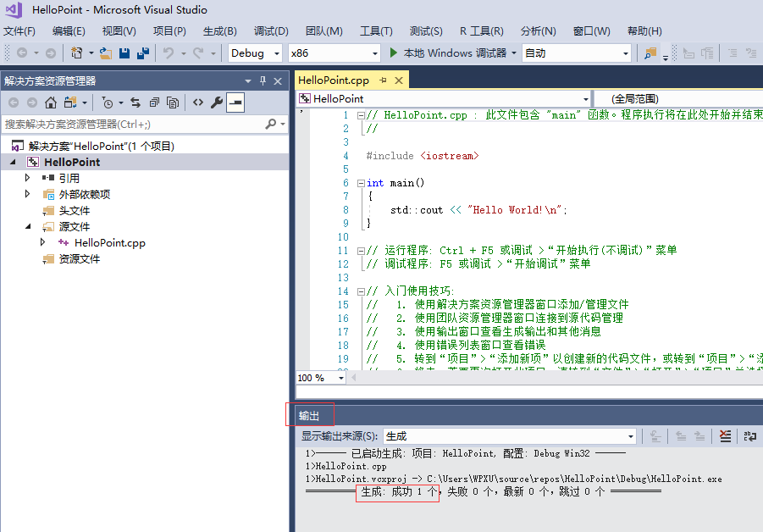763x532 pixels.
Task: Select the 头文件 folder in the tree
Action: tap(75, 210)
